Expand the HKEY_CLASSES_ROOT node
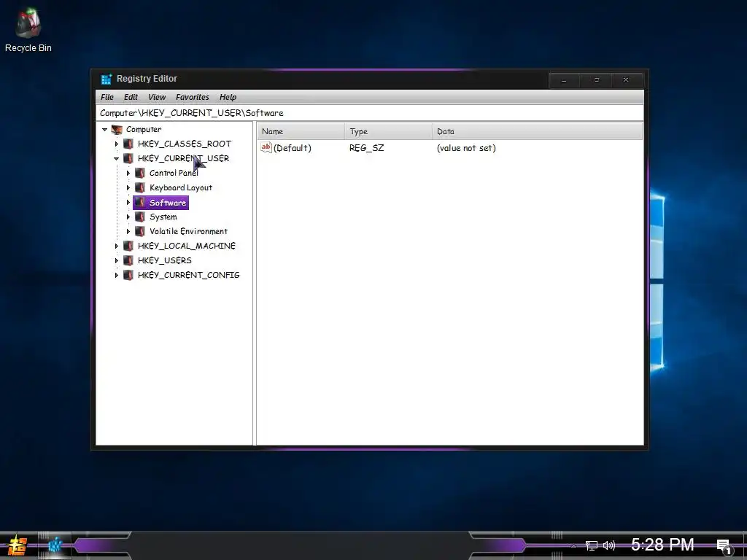Viewport: 747px width, 560px height. (116, 144)
